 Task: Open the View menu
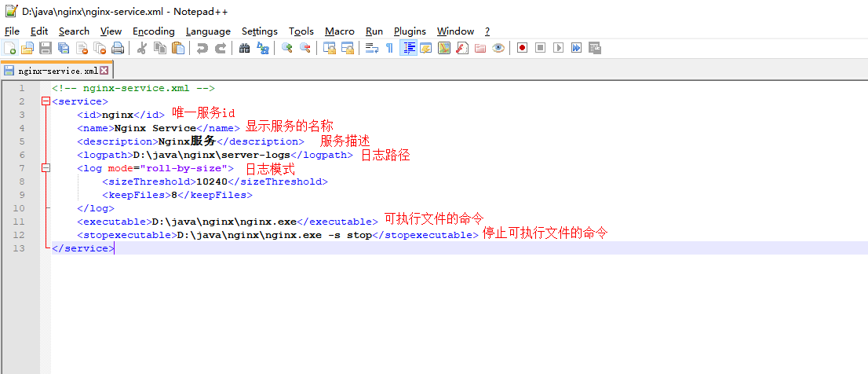click(111, 31)
